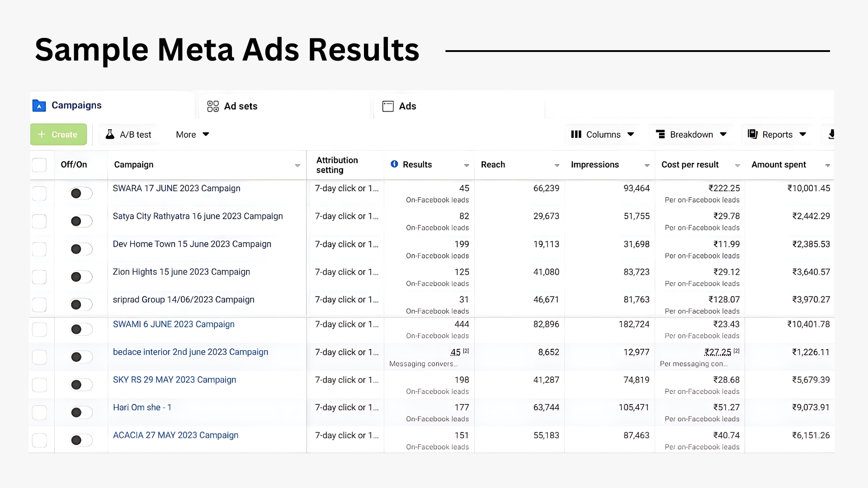Viewport: 868px width, 488px height.
Task: Click the Columns bars icon
Action: pyautogui.click(x=576, y=134)
